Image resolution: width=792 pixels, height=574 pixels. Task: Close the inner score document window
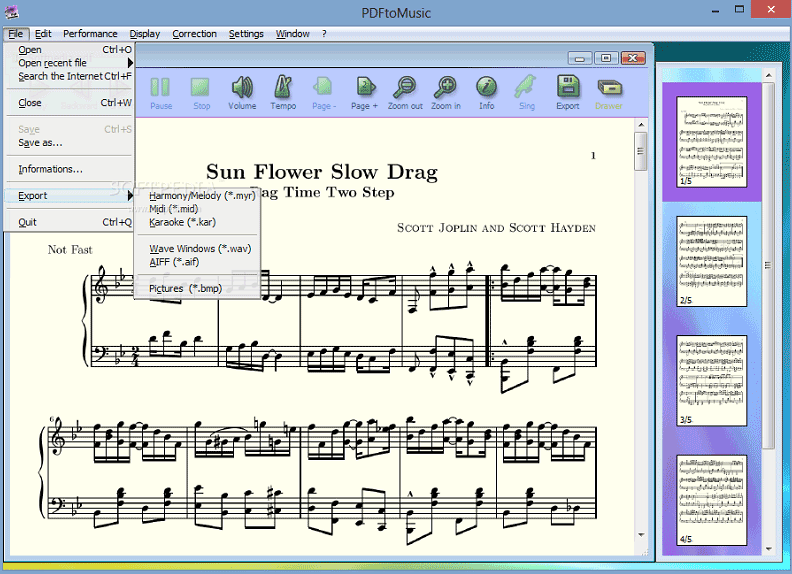click(x=633, y=58)
